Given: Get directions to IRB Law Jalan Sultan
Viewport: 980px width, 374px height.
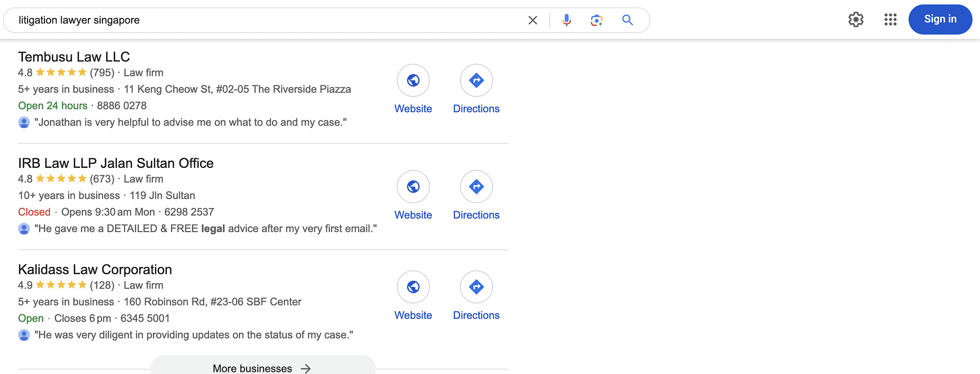Looking at the screenshot, I should (x=476, y=187).
